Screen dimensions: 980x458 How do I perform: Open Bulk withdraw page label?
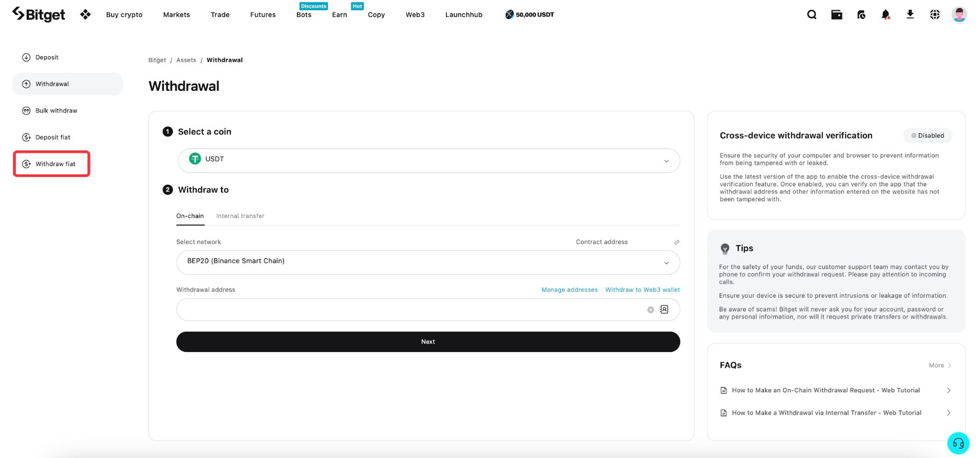[56, 111]
